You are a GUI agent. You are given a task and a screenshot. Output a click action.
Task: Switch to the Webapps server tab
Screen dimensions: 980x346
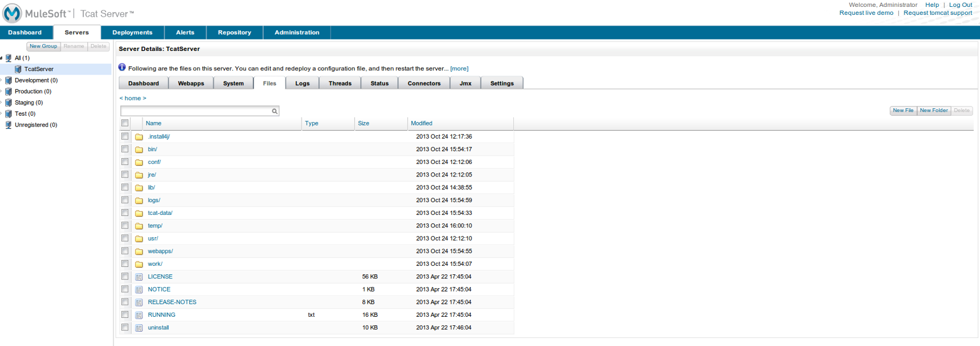191,84
